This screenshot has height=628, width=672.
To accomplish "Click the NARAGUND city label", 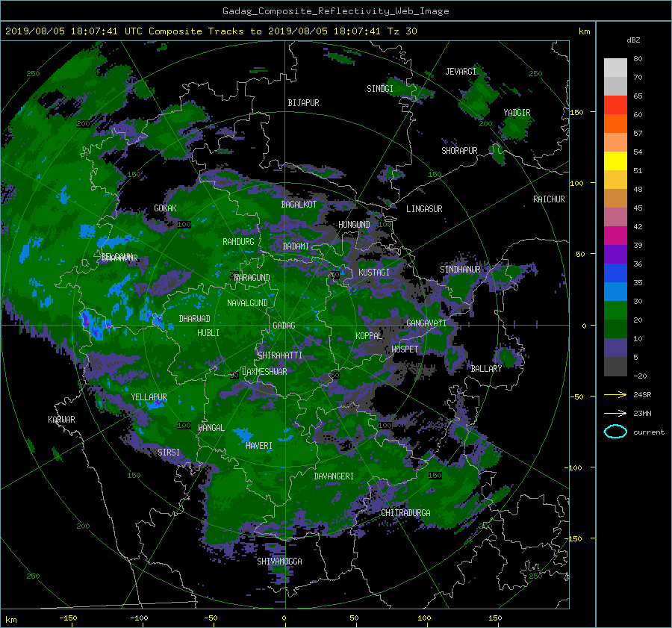I will [252, 278].
